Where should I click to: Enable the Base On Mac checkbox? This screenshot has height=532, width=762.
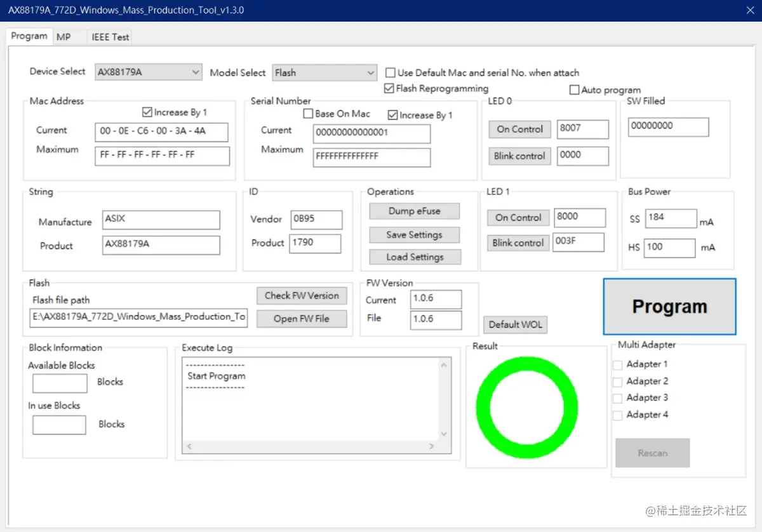(x=308, y=114)
